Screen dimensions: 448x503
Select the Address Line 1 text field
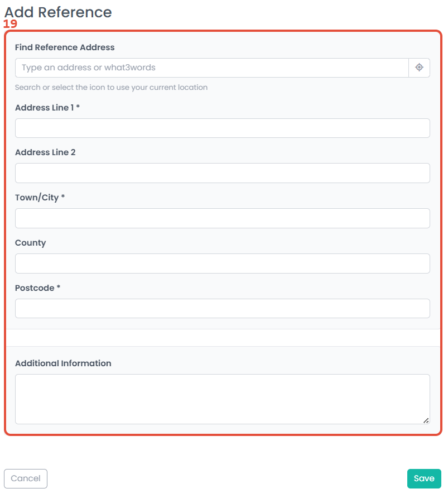(x=223, y=128)
